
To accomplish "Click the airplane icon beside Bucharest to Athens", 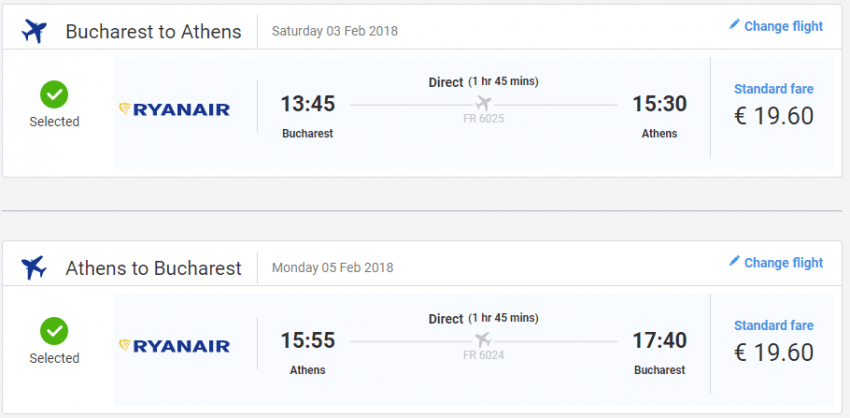I will click(34, 31).
